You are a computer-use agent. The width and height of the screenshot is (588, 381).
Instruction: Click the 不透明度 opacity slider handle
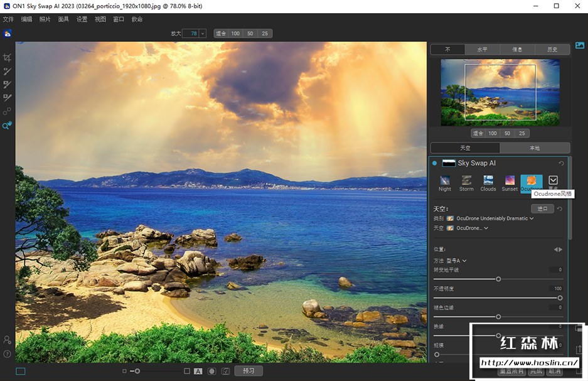click(560, 298)
